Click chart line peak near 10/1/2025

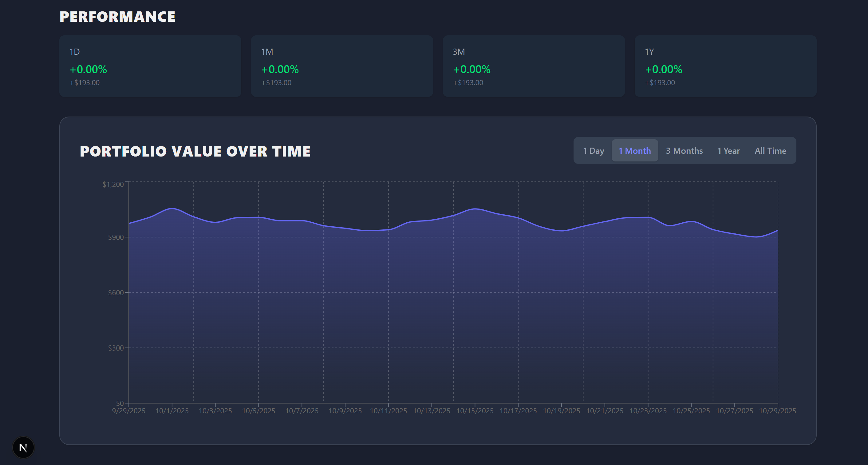click(x=172, y=209)
